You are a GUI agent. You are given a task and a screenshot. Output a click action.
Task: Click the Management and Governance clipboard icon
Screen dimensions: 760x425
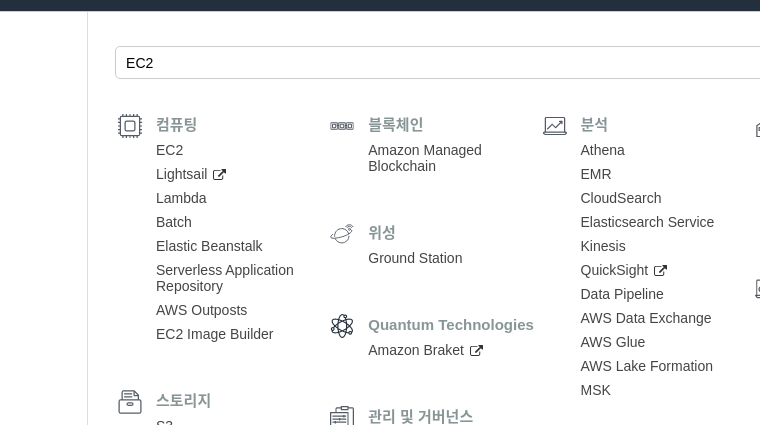point(342,416)
